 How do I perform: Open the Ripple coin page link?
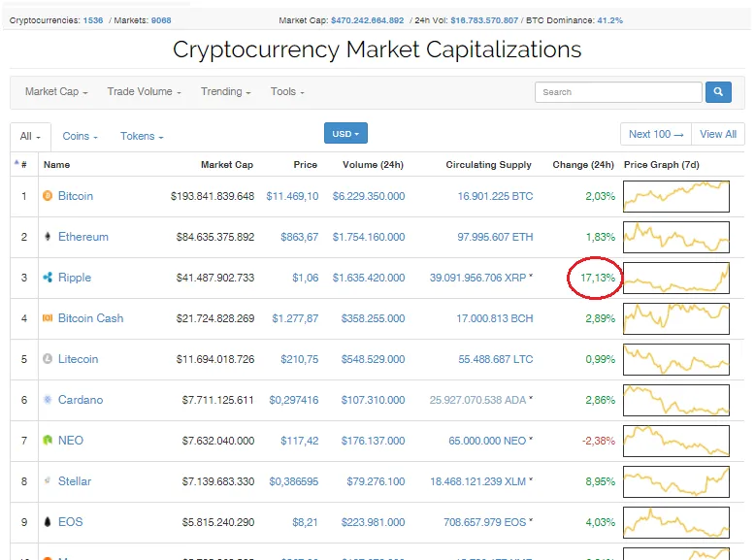[x=74, y=278]
